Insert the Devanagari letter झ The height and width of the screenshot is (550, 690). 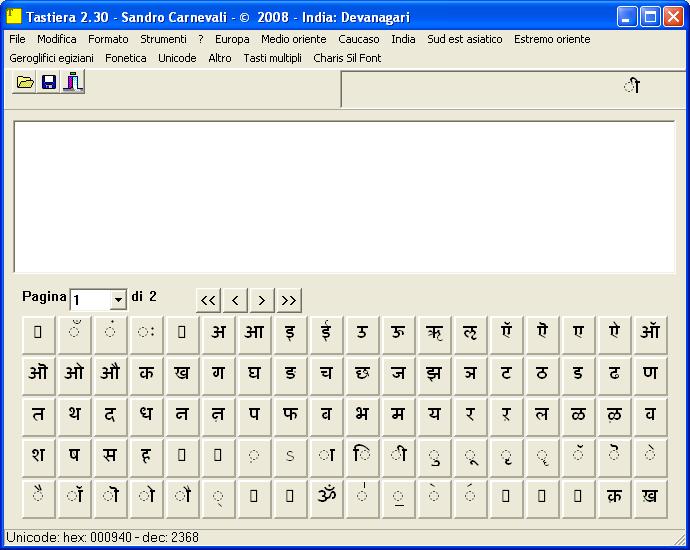435,376
